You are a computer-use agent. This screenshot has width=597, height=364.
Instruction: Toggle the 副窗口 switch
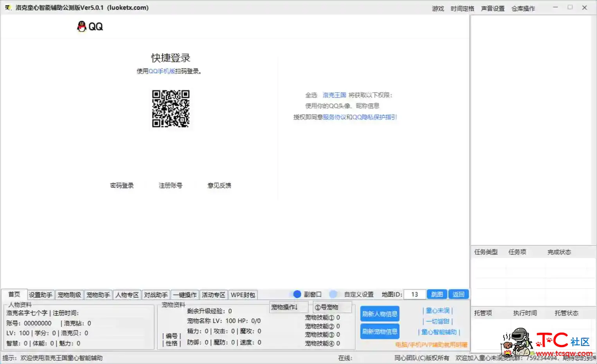tap(297, 294)
